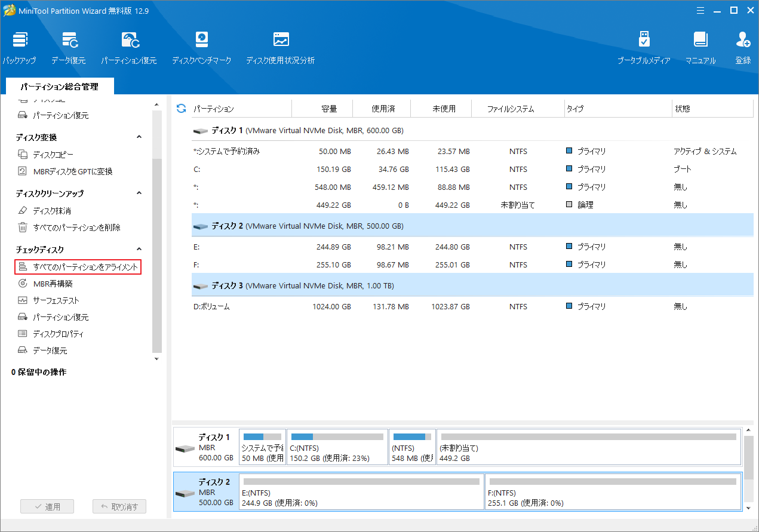
Task: Select the 548.00 MB partition row
Action: pyautogui.click(x=472, y=187)
